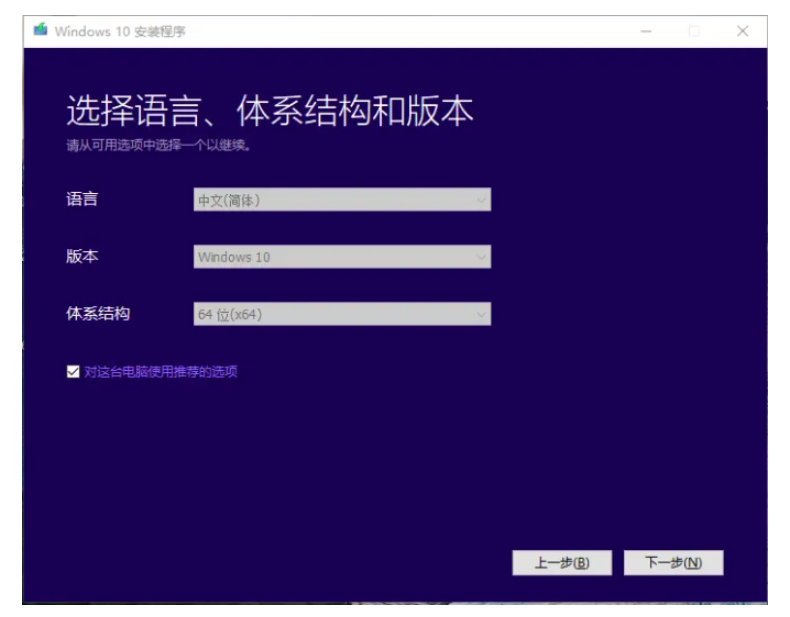Image resolution: width=790 pixels, height=617 pixels.
Task: Click the chevron arrow on the 体系结构 dropdown
Action: (482, 314)
